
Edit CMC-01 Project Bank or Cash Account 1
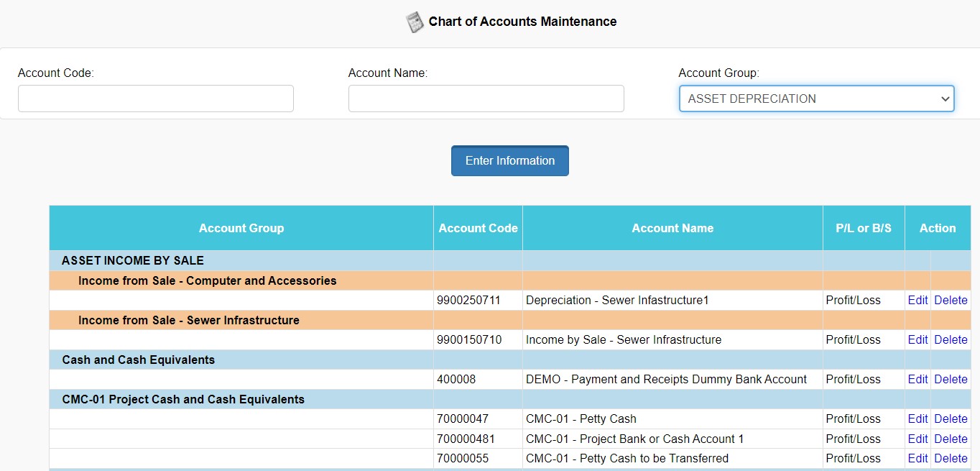[x=917, y=439]
